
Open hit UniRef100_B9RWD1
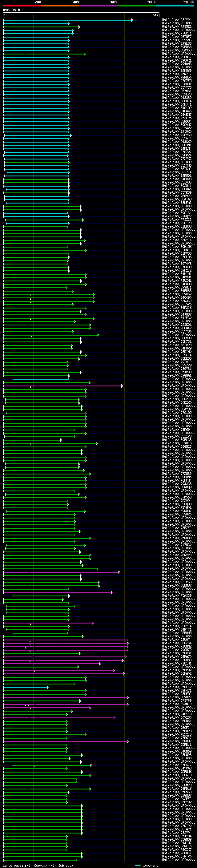[x=176, y=176]
